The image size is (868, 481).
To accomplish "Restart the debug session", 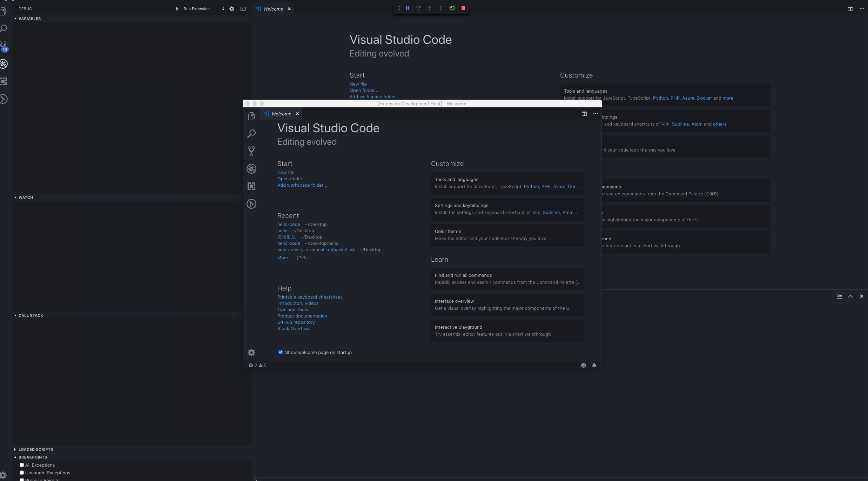I will coord(452,8).
